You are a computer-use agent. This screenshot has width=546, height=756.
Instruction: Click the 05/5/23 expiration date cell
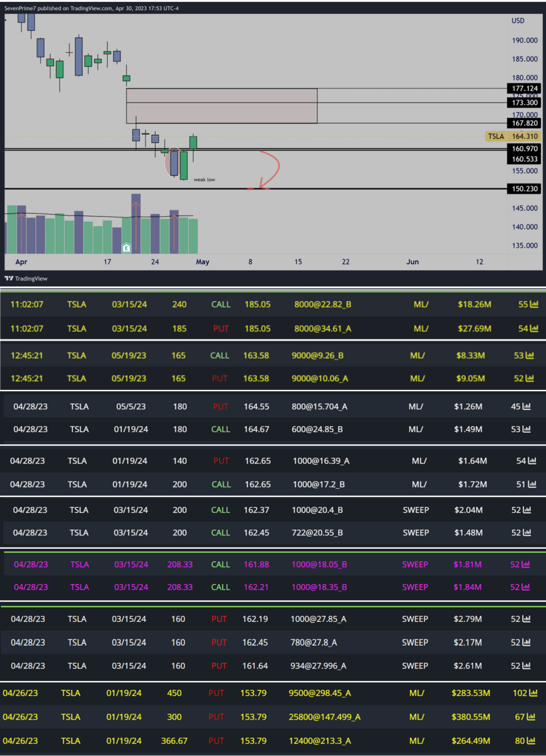(x=131, y=406)
